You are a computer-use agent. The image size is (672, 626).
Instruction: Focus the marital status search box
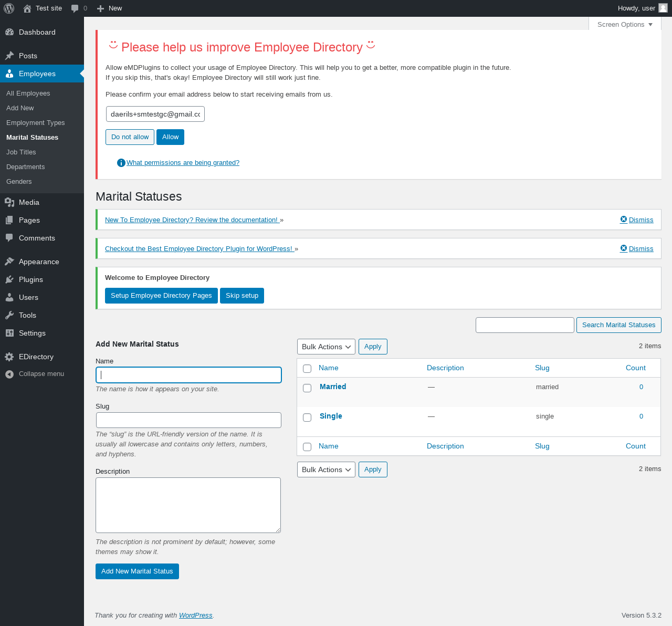(525, 325)
